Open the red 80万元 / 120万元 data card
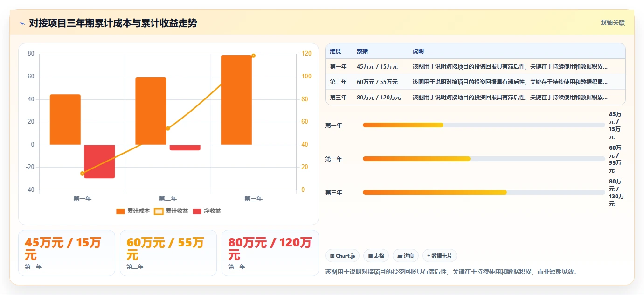The height and width of the screenshot is (295, 644). click(x=270, y=253)
